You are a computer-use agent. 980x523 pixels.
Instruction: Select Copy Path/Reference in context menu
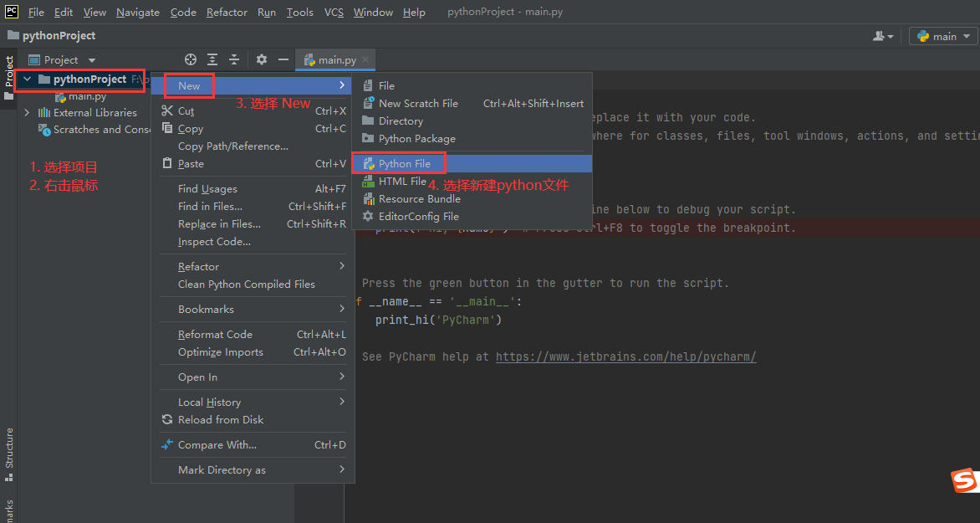(x=253, y=146)
